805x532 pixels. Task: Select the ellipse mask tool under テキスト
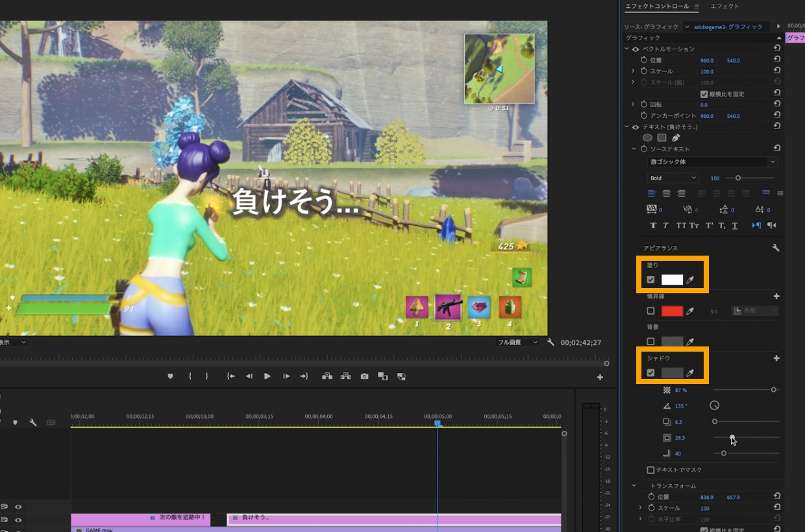(647, 138)
